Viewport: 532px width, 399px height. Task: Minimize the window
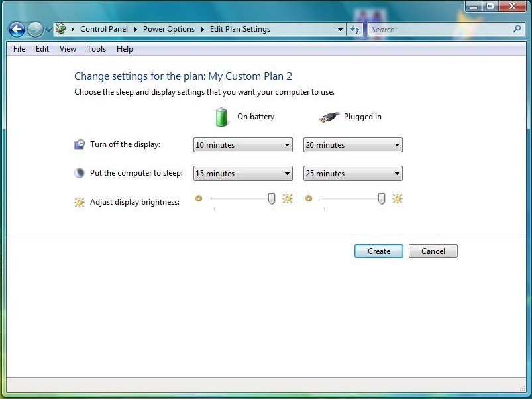click(474, 6)
